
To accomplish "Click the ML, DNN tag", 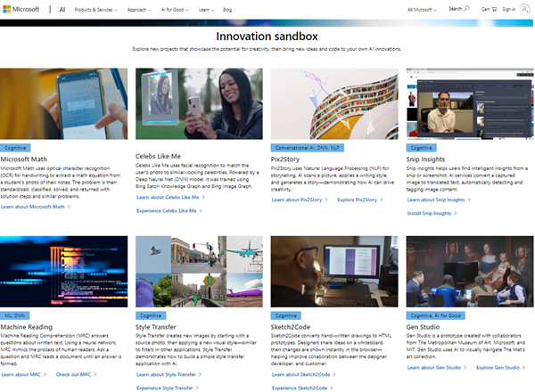I will [14, 315].
